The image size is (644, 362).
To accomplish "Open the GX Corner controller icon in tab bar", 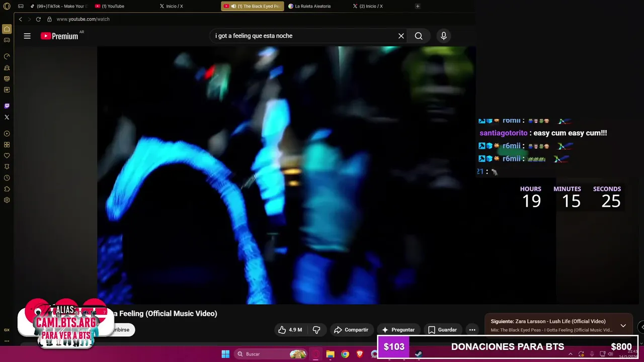I will tap(21, 6).
